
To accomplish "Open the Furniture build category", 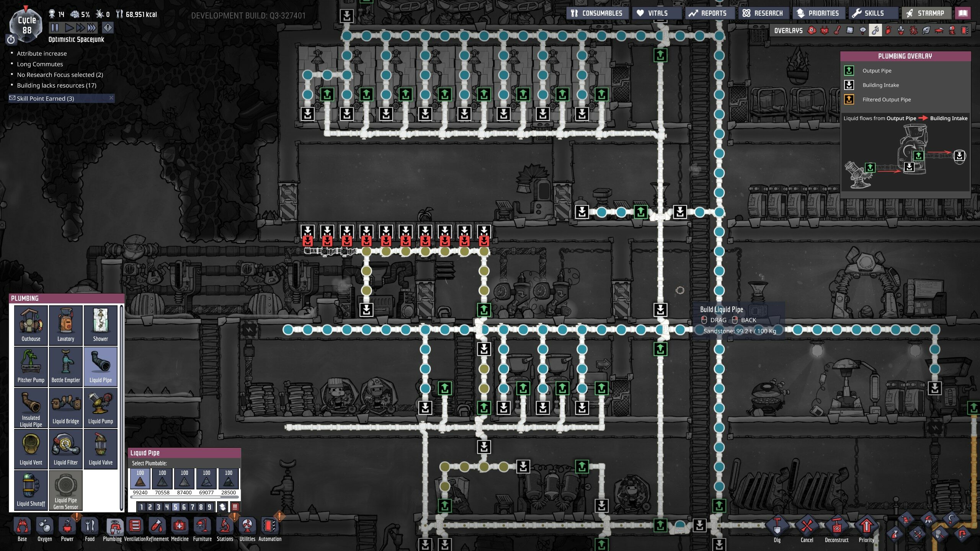I will point(202,529).
